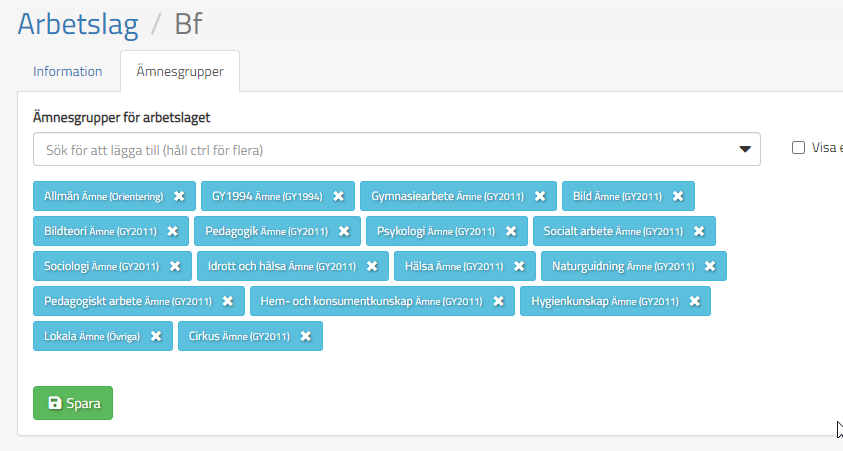Toggle the Visa checkbox

click(798, 148)
